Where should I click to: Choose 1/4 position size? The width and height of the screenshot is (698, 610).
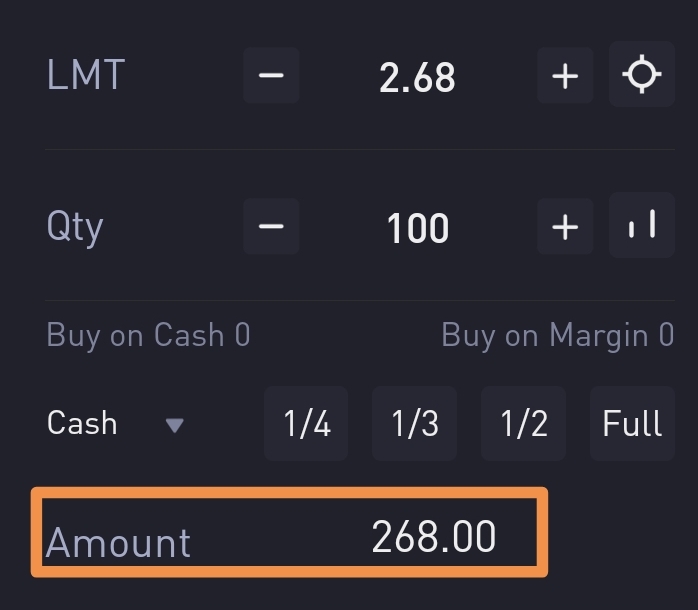coord(306,424)
